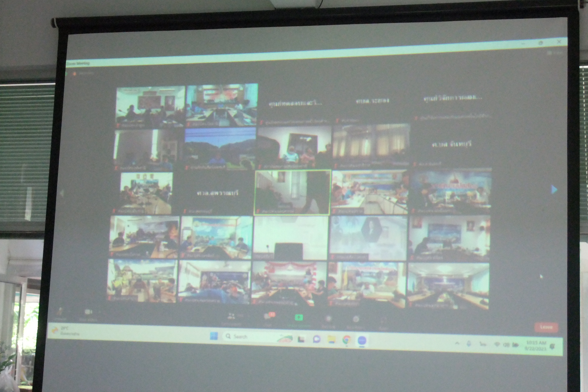Click the Zoom icon on taskbar

[x=362, y=340]
